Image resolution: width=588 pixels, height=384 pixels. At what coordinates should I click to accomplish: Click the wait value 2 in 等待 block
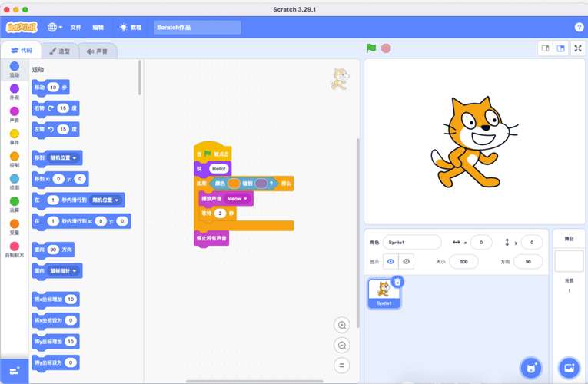(x=220, y=214)
